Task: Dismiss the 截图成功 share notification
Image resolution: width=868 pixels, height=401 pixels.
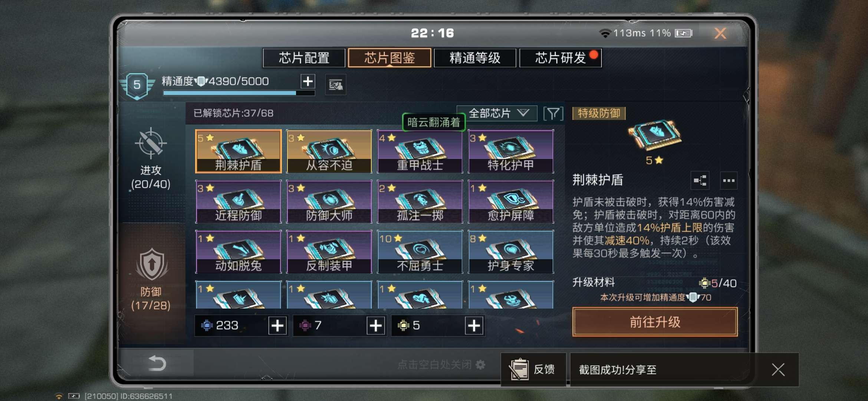Action: pyautogui.click(x=778, y=369)
